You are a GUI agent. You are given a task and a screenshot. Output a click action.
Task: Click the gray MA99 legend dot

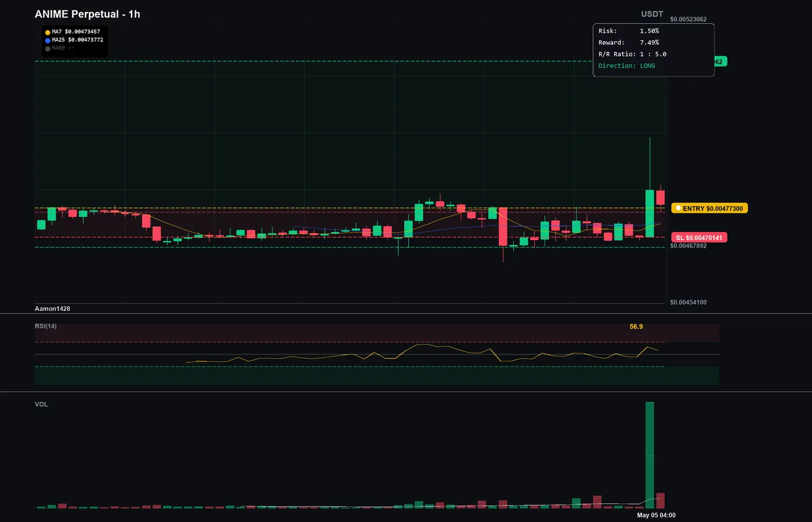point(48,49)
